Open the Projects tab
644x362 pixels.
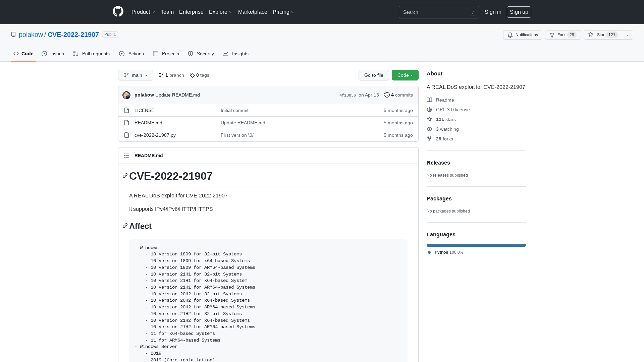[166, 54]
